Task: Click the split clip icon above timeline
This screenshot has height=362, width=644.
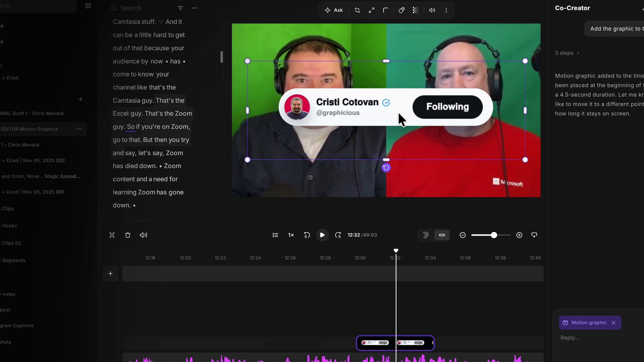Action: point(112,235)
